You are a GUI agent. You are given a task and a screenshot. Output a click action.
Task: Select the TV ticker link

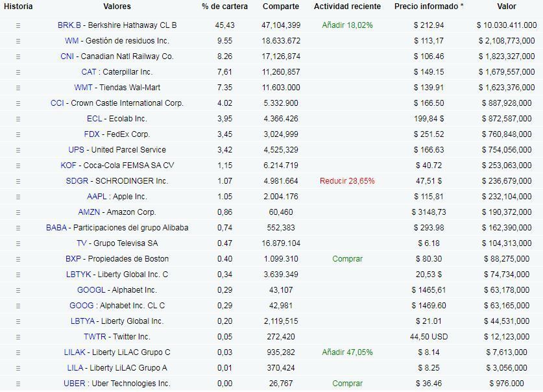point(82,243)
